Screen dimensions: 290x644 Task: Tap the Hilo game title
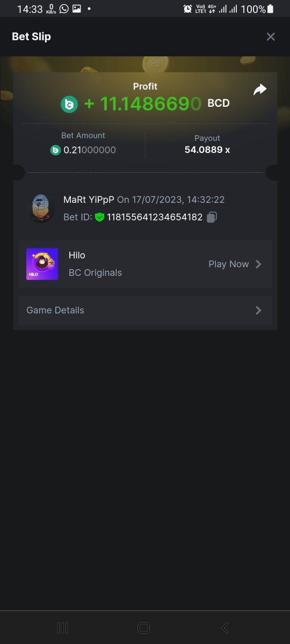click(x=77, y=255)
